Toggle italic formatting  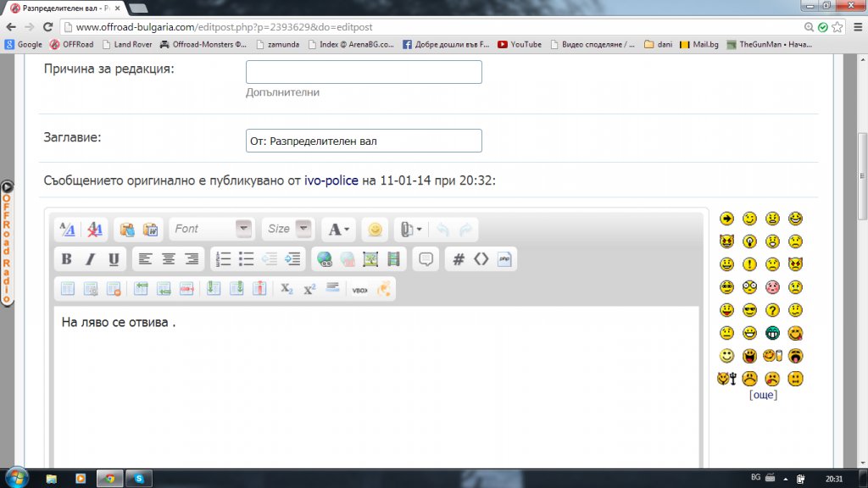[x=90, y=259]
